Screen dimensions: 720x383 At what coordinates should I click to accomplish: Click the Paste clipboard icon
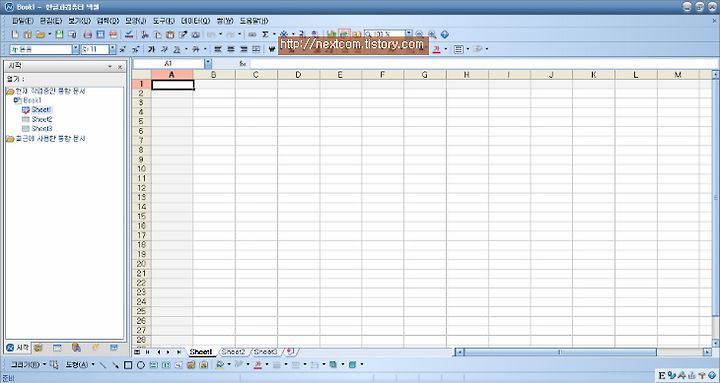[x=170, y=34]
